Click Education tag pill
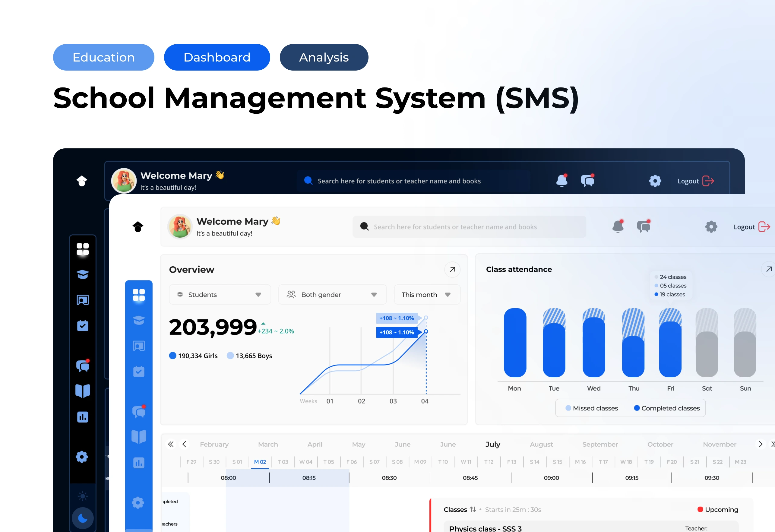Image resolution: width=775 pixels, height=532 pixels. pos(104,57)
